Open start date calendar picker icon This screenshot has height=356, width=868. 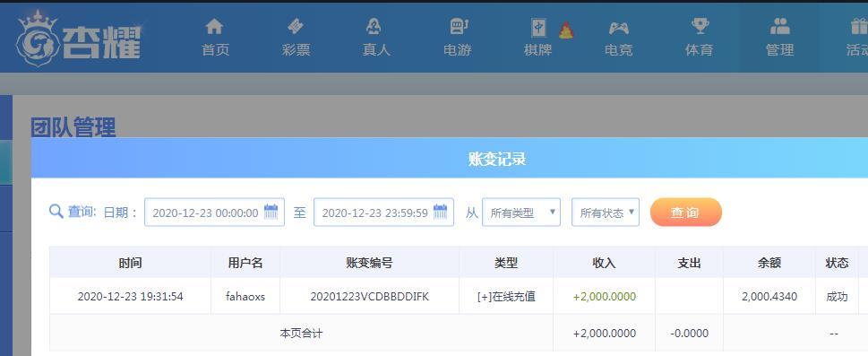[x=271, y=212]
